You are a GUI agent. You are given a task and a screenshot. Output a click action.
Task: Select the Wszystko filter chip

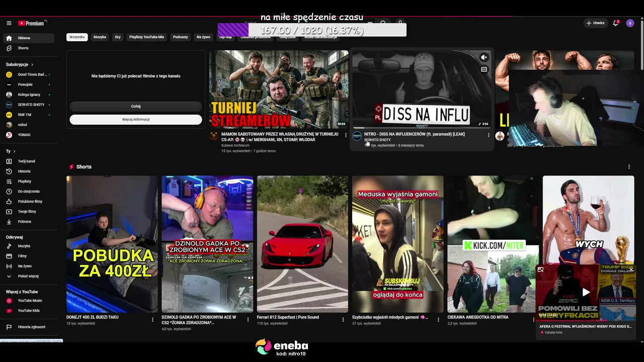(x=77, y=37)
